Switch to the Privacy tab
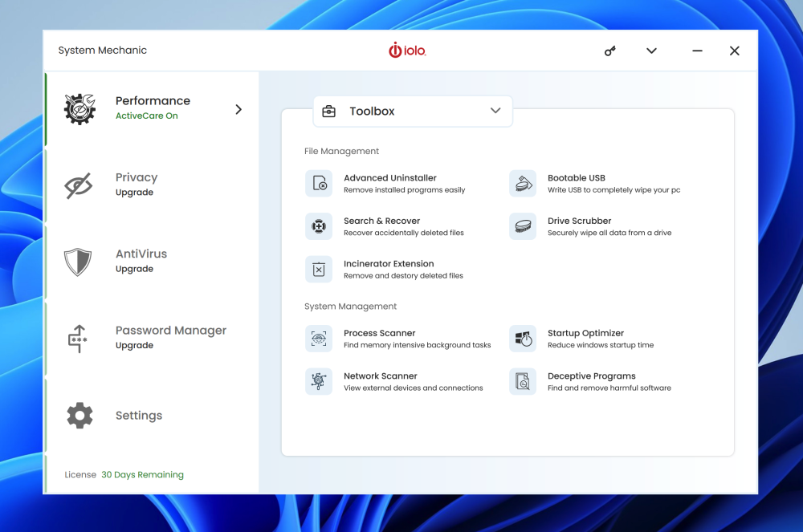This screenshot has width=803, height=532. [136, 185]
